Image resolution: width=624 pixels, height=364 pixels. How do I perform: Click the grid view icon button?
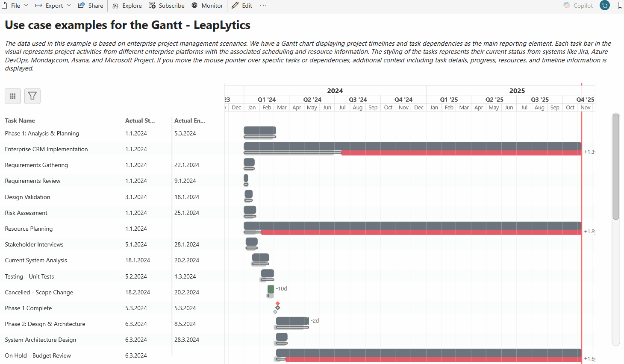coord(13,96)
